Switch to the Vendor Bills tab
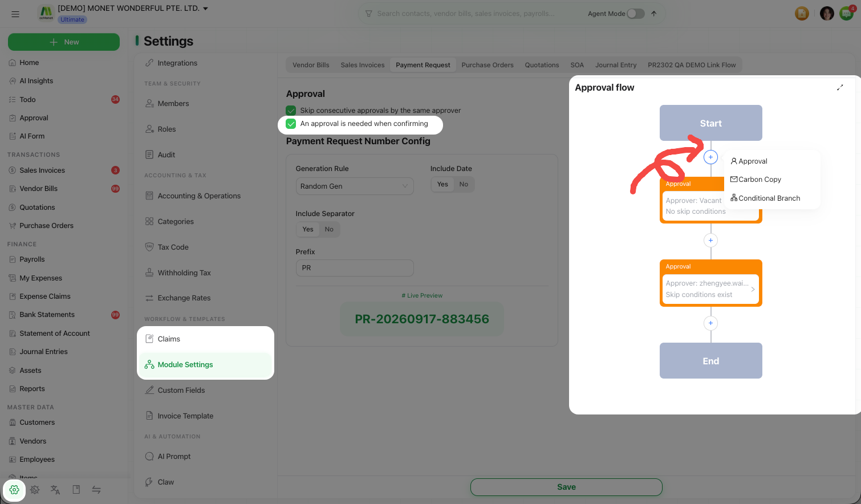Viewport: 861px width, 504px height. click(311, 65)
